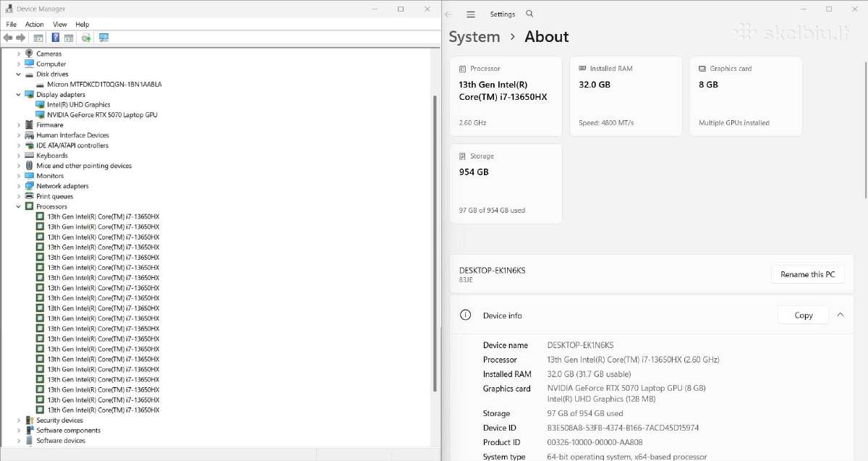Select the Software components icon
The height and width of the screenshot is (461, 868).
(30, 431)
